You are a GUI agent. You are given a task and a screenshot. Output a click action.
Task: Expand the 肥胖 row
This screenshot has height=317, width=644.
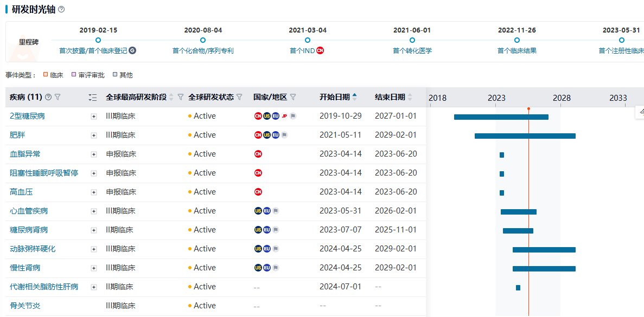pos(94,135)
